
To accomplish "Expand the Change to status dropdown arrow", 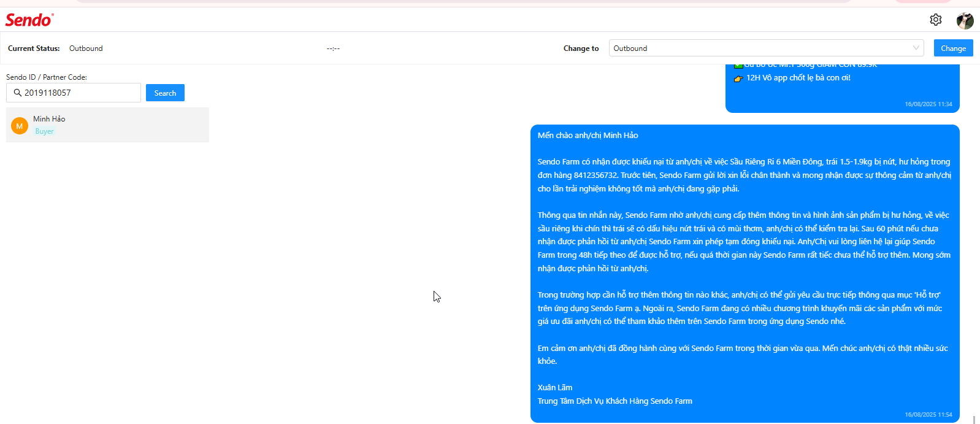I will tap(916, 48).
